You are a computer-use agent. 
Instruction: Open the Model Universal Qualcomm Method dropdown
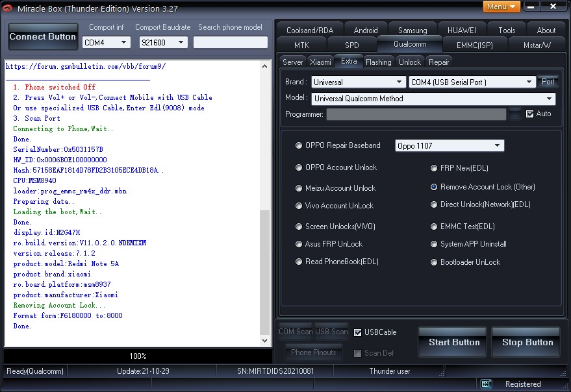[433, 99]
